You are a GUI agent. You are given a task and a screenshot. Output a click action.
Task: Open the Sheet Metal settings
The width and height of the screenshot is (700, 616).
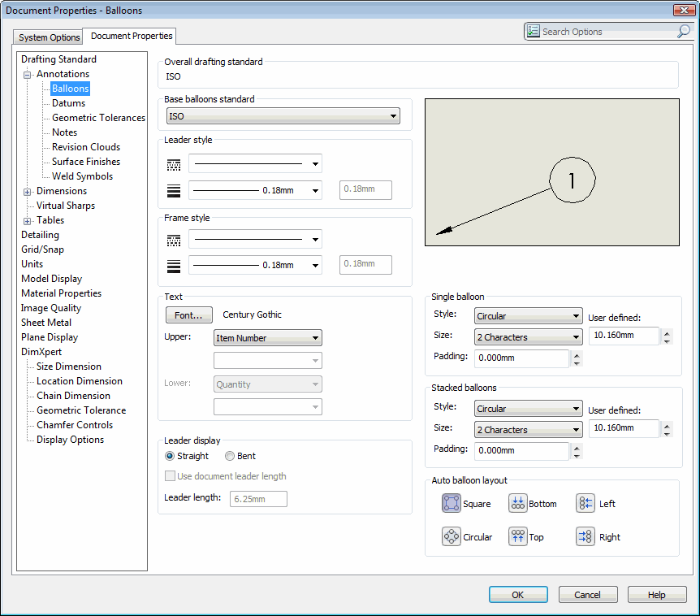46,323
